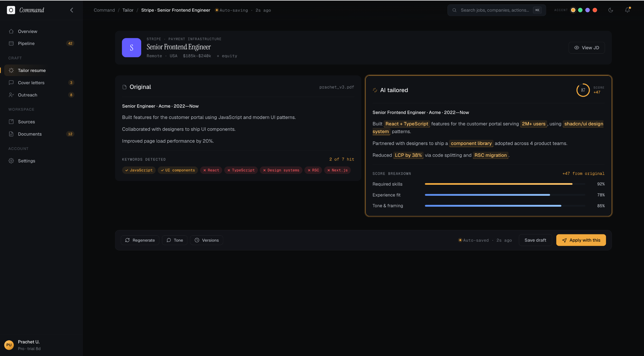Click the Outreach count badge 8
644x356 pixels.
coord(71,95)
